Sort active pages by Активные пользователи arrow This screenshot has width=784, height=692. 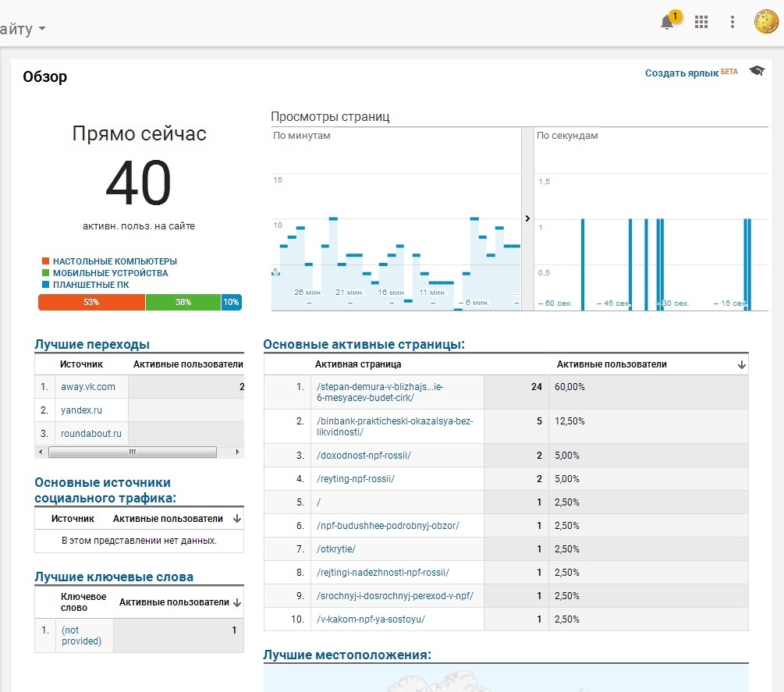point(741,364)
